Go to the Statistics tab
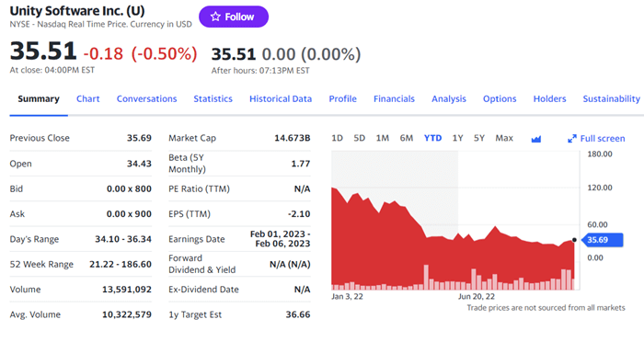644x342 pixels. (213, 99)
